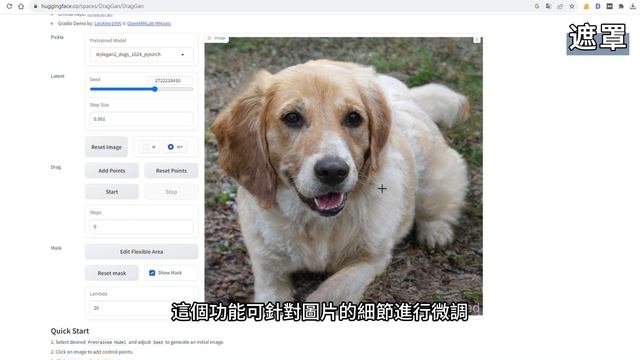Click the Google icon in the address bar

[537, 6]
